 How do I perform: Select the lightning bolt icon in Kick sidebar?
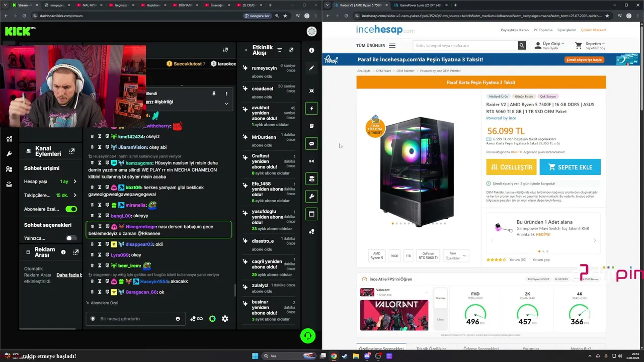[x=311, y=108]
